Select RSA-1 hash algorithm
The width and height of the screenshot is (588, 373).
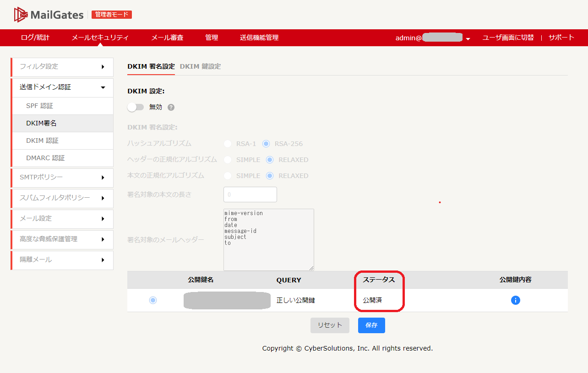(228, 144)
